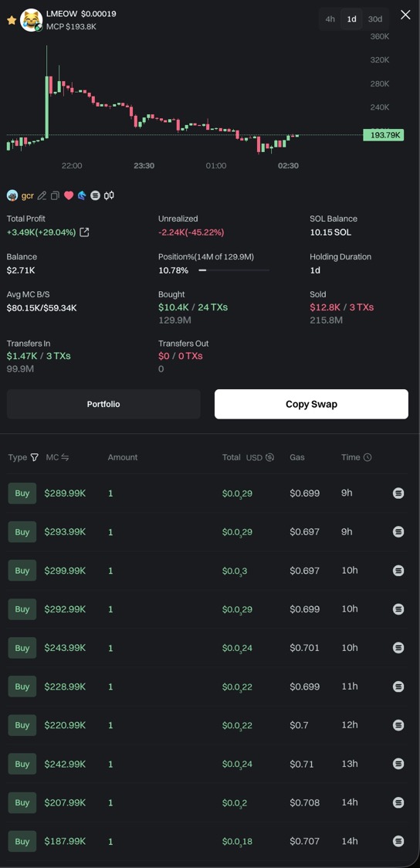The image size is (420, 868).
Task: Toggle the MC column swap arrows
Action: [65, 457]
